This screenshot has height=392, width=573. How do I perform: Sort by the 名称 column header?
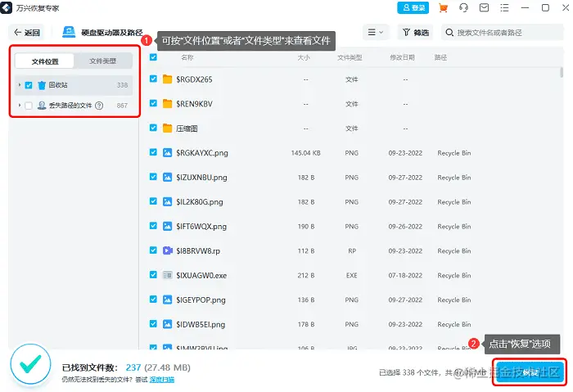(x=187, y=57)
